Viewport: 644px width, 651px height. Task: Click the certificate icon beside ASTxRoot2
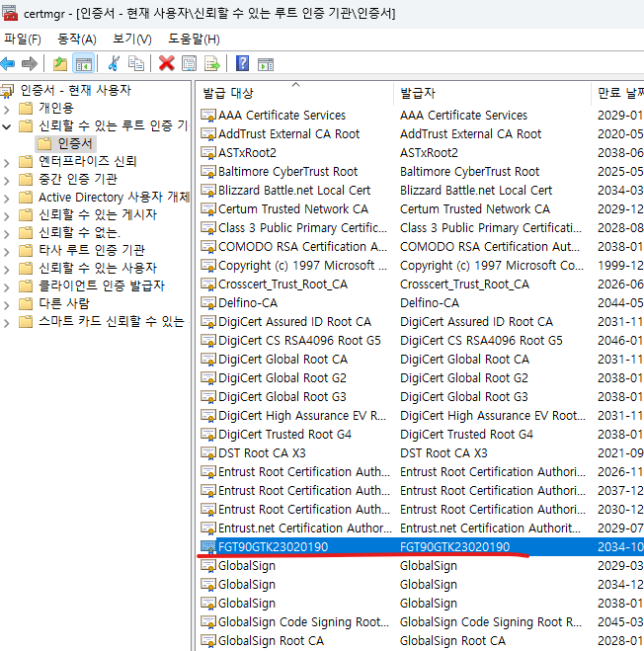pos(208,152)
